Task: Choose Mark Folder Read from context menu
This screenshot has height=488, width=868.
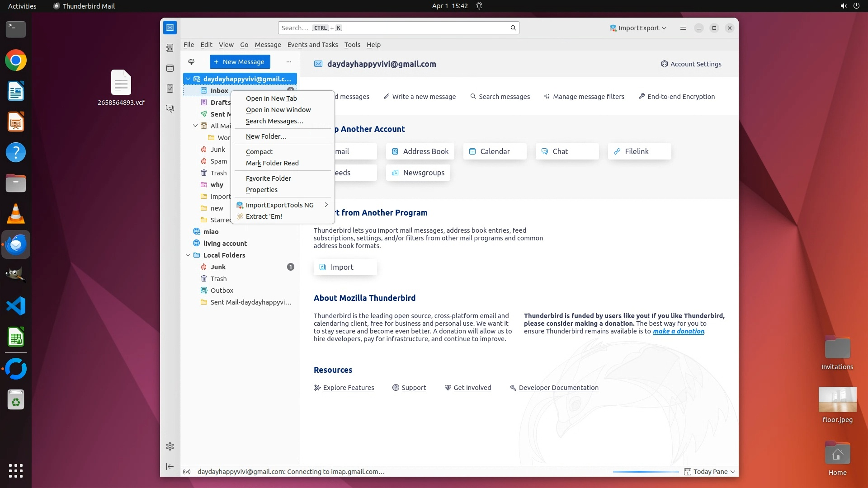Action: click(x=272, y=163)
